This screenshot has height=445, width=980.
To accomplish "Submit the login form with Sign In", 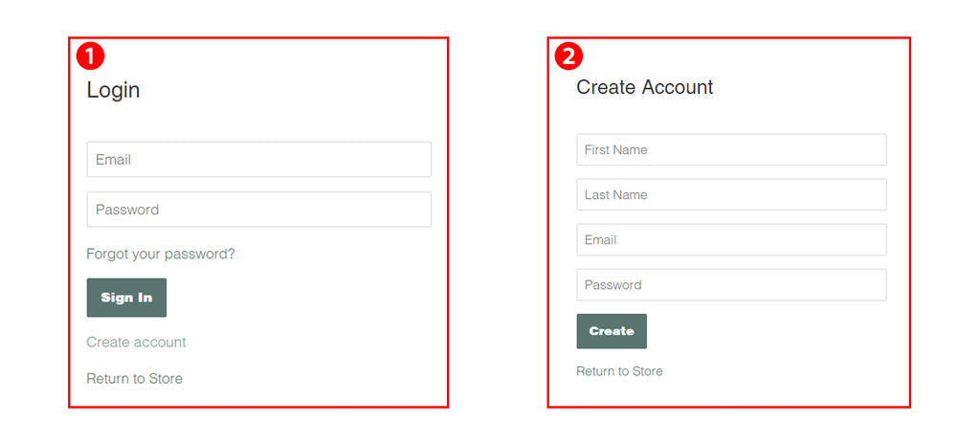I will [x=127, y=298].
